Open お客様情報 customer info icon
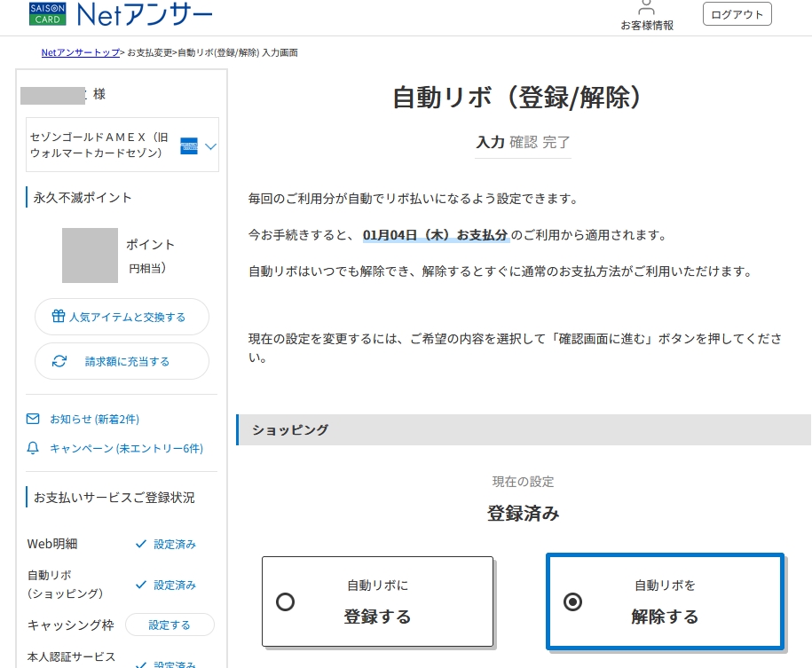This screenshot has height=668, width=812. (646, 16)
